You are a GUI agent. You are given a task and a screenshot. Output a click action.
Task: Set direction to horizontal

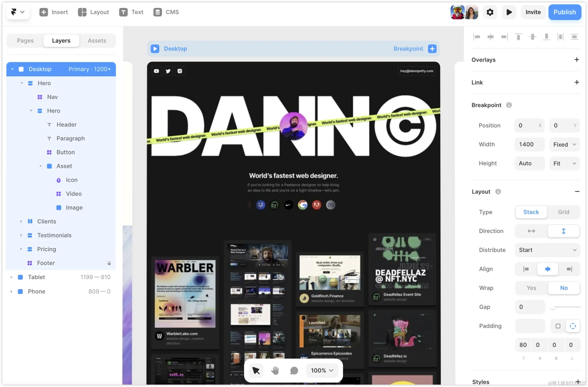(531, 231)
